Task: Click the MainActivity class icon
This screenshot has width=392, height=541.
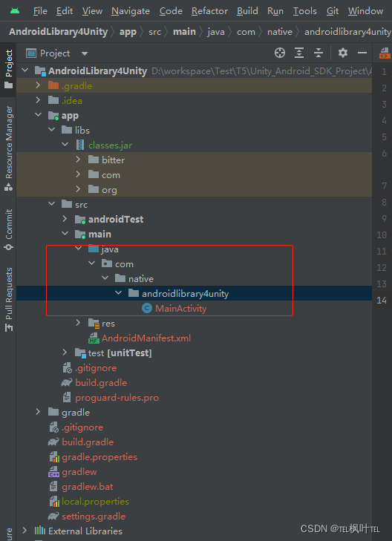Action: 147,308
